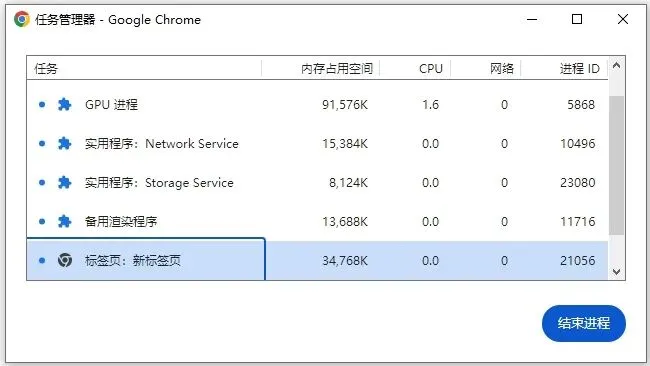The image size is (650, 366).
Task: Click the puzzle icon beside GPU 进程
Action: coord(64,104)
